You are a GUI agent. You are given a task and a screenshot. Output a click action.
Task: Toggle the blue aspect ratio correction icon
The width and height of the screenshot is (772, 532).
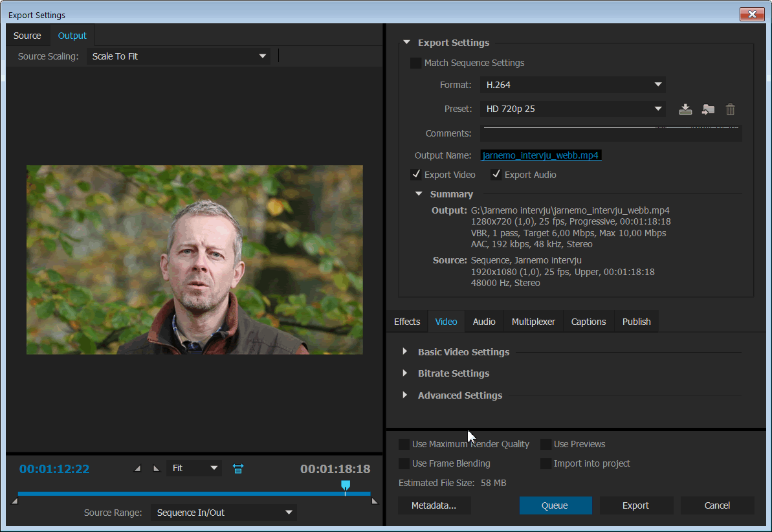[x=237, y=469]
